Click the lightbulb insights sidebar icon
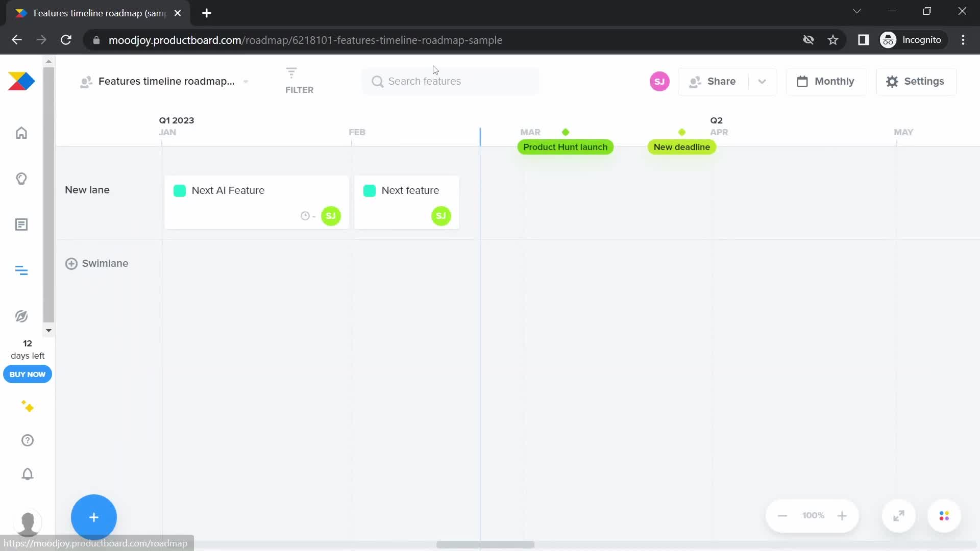 21,178
